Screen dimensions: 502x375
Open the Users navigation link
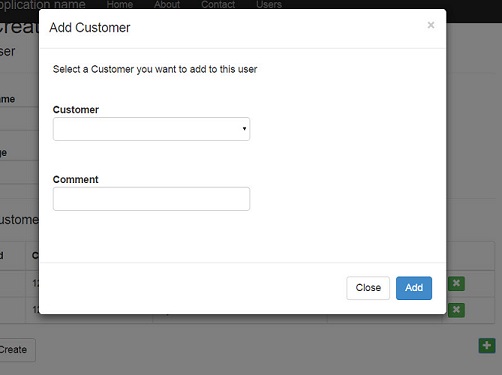click(269, 4)
